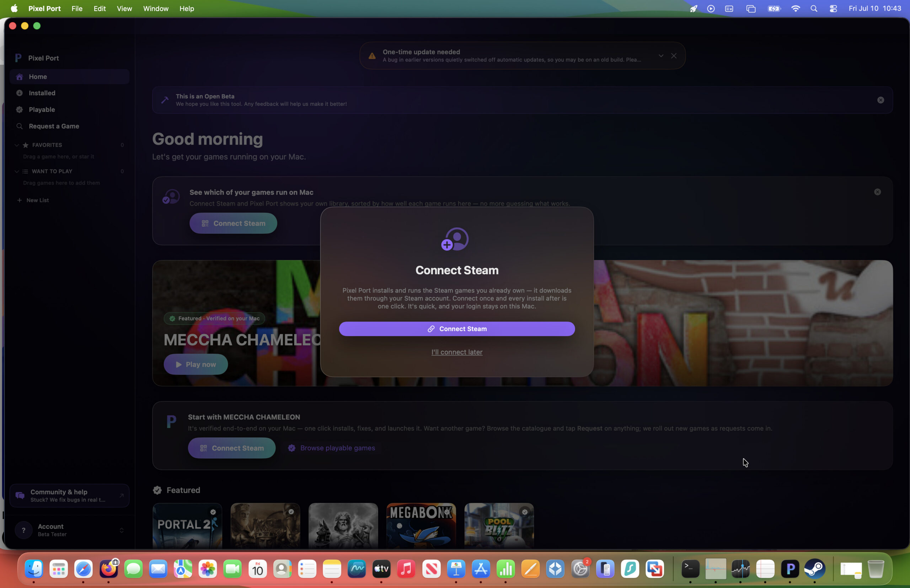Open the File menu
The image size is (910, 588).
(x=77, y=9)
